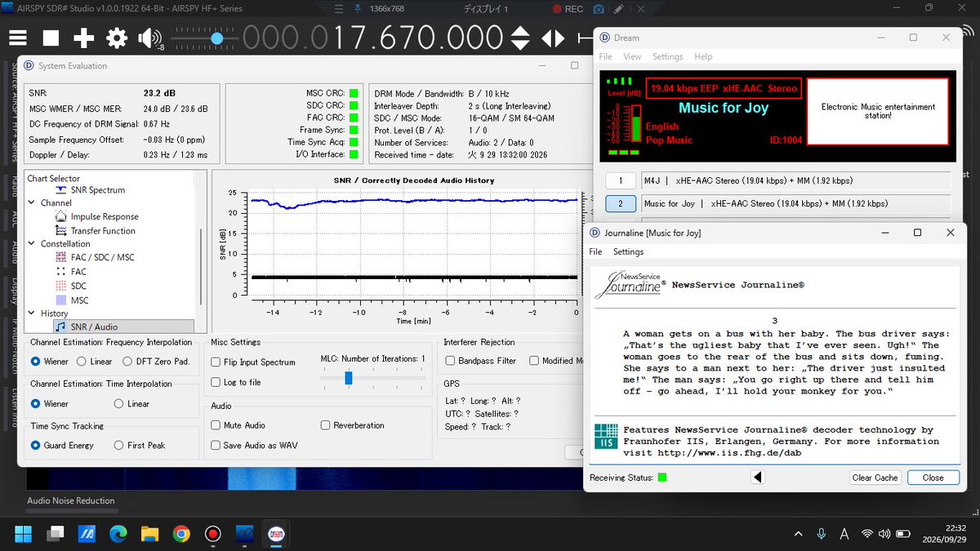Mute audio via the speaker icon
The width and height of the screenshot is (980, 551).
point(149,38)
